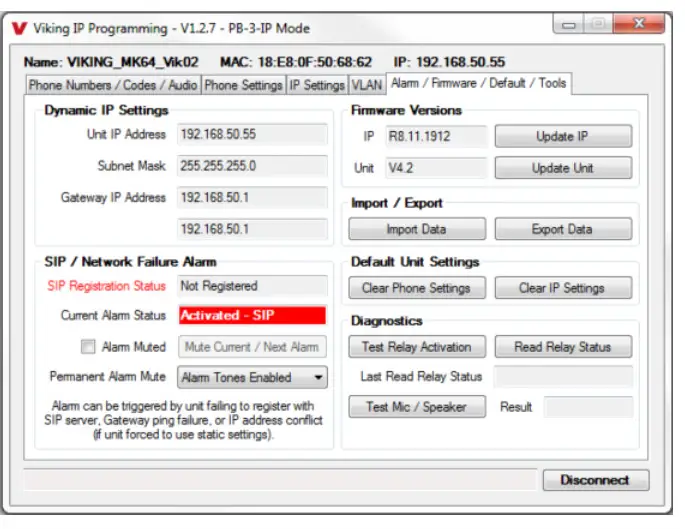Open the IP Settings tab
The width and height of the screenshot is (685, 529).
pyautogui.click(x=317, y=85)
